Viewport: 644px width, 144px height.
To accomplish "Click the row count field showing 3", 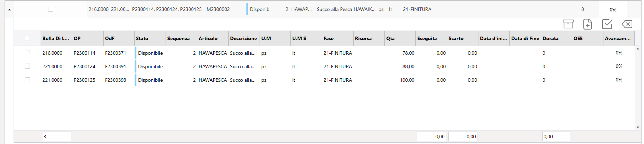I will 56,137.
